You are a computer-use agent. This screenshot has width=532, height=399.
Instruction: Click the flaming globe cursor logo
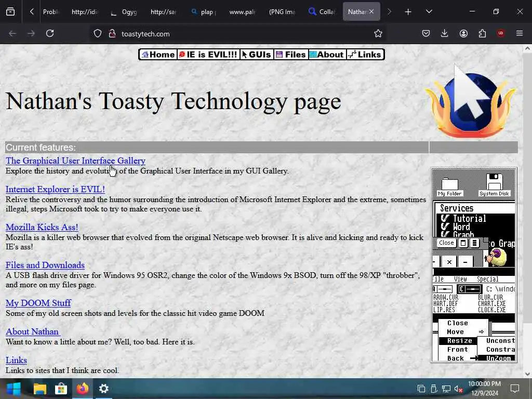point(471,101)
